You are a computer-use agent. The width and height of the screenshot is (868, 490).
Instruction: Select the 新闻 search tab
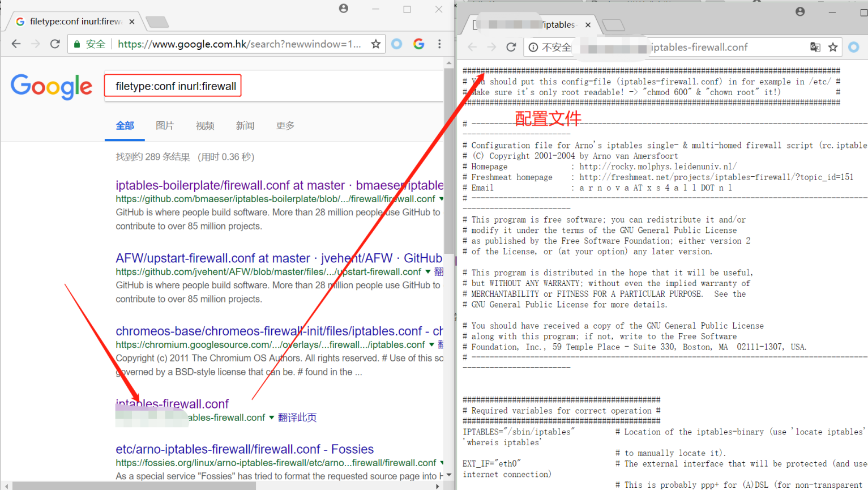coord(245,126)
